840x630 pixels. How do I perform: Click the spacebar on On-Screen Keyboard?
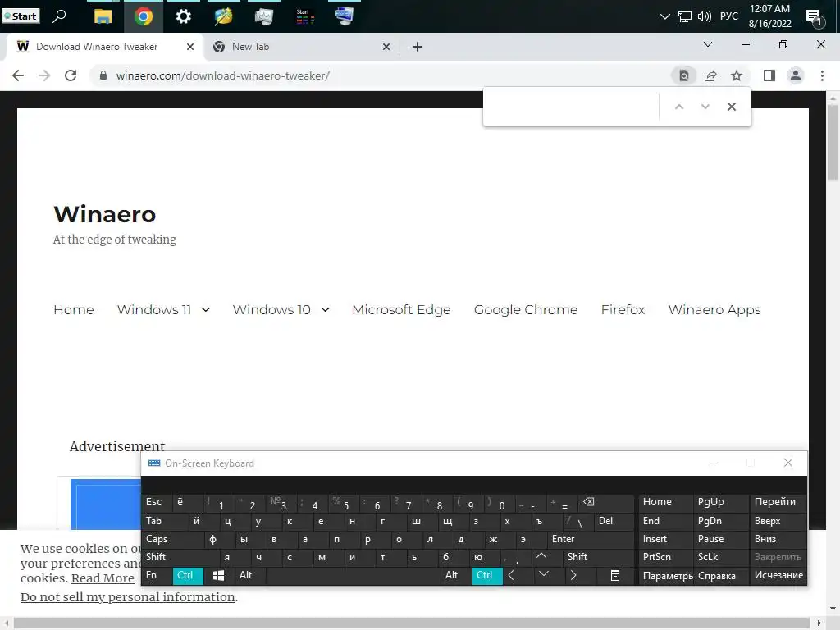[353, 575]
